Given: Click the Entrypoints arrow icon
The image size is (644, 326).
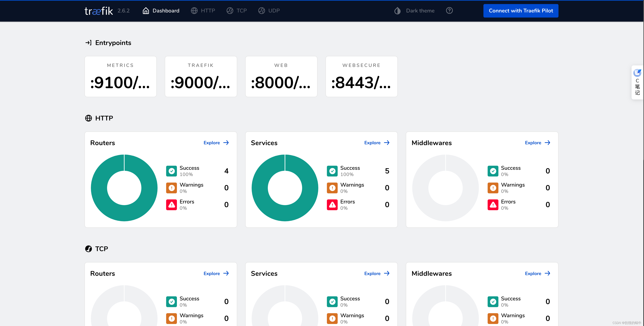Looking at the screenshot, I should pyautogui.click(x=89, y=43).
